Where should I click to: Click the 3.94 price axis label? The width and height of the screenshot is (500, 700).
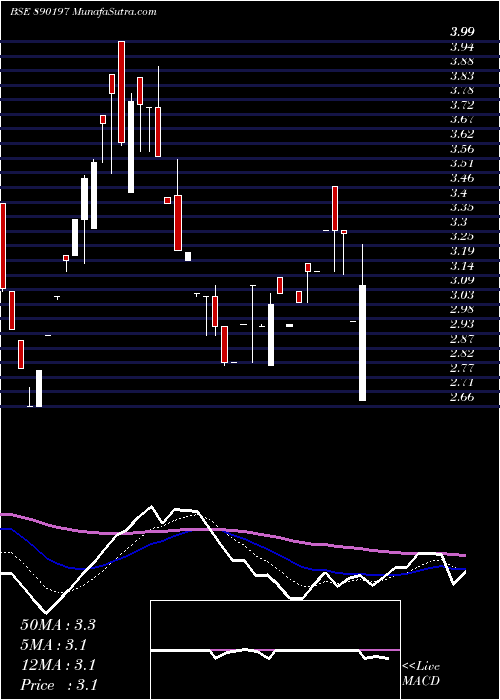(462, 46)
